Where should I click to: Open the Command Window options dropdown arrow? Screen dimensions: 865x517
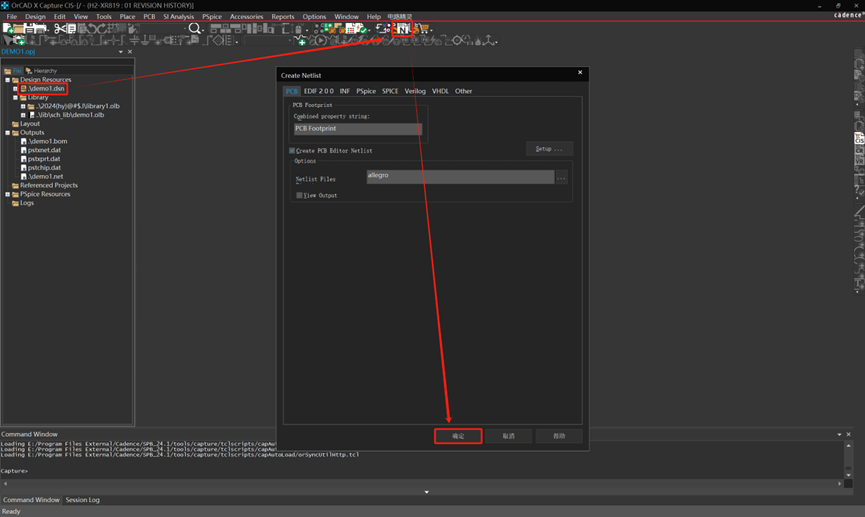[840, 434]
